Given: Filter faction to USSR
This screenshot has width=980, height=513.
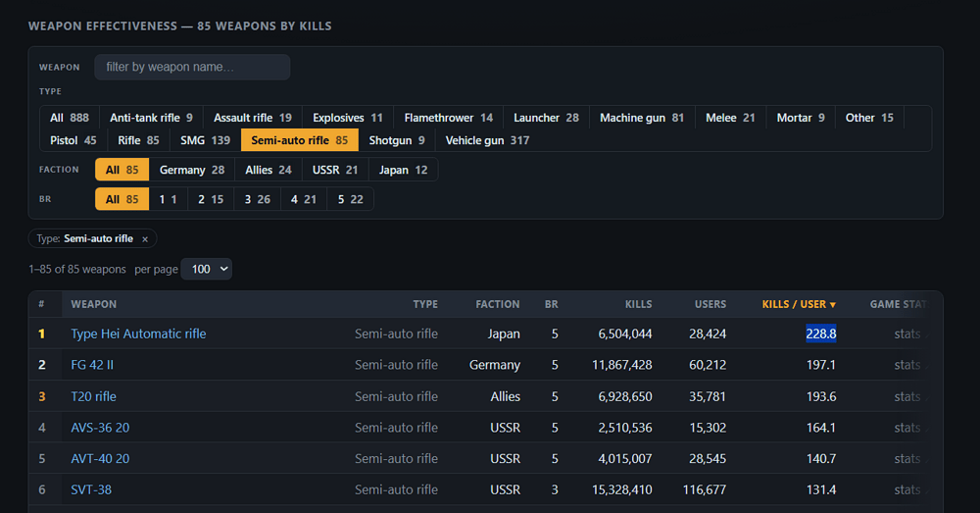Looking at the screenshot, I should click(335, 170).
